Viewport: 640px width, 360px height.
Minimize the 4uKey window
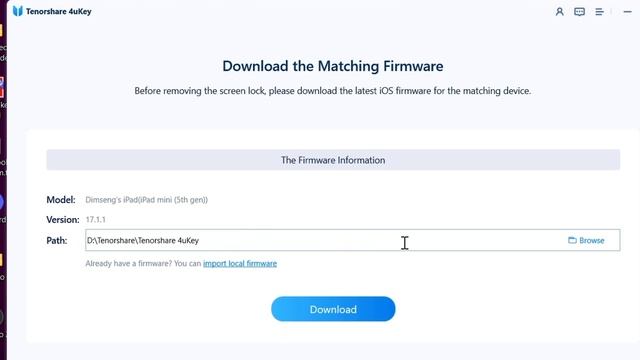point(627,12)
